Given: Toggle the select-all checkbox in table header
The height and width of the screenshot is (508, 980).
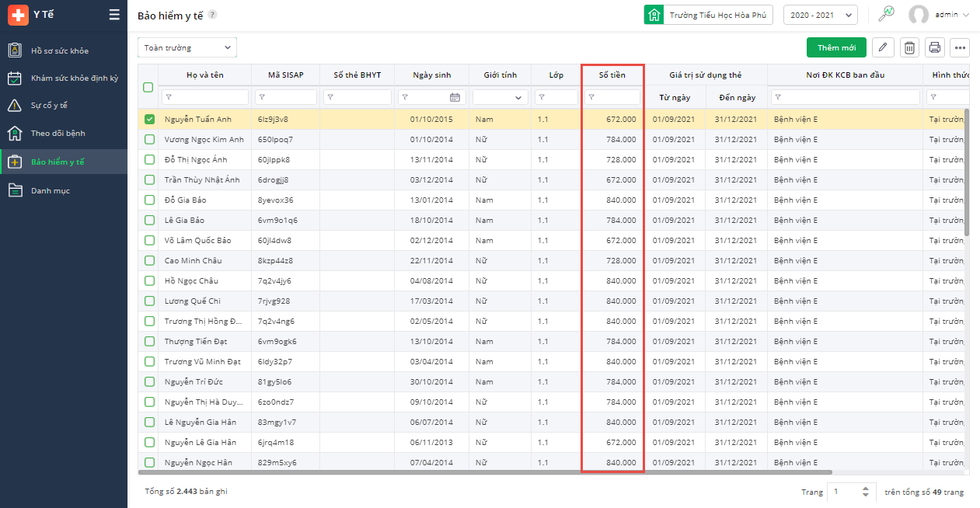Looking at the screenshot, I should 148,87.
